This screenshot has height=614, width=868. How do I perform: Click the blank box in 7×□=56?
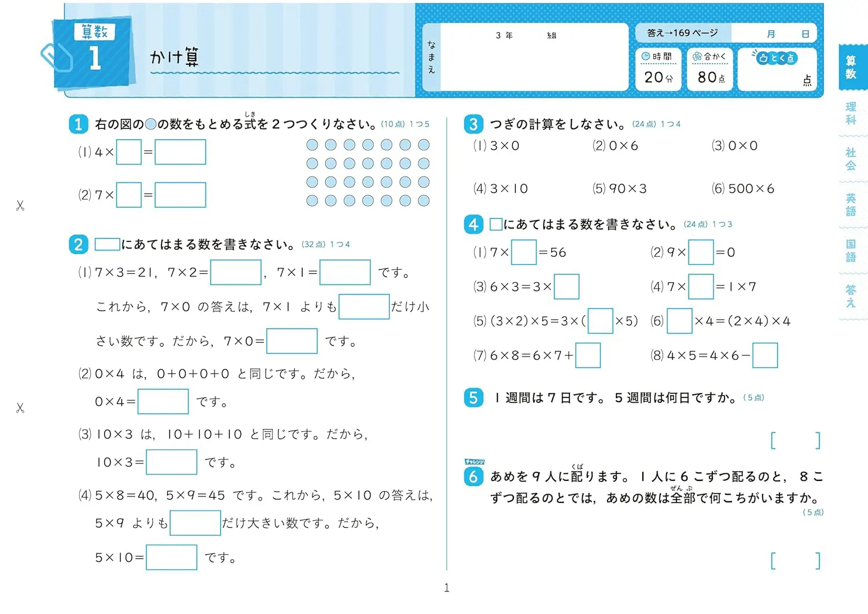point(524,252)
